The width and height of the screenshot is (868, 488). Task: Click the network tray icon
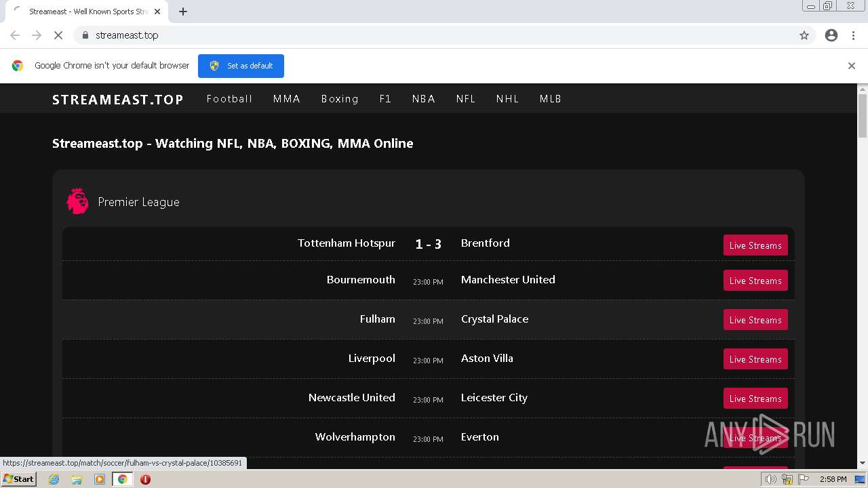(787, 479)
